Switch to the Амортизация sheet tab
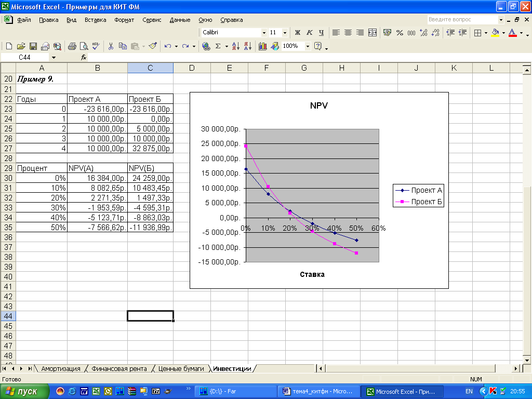 click(x=61, y=368)
